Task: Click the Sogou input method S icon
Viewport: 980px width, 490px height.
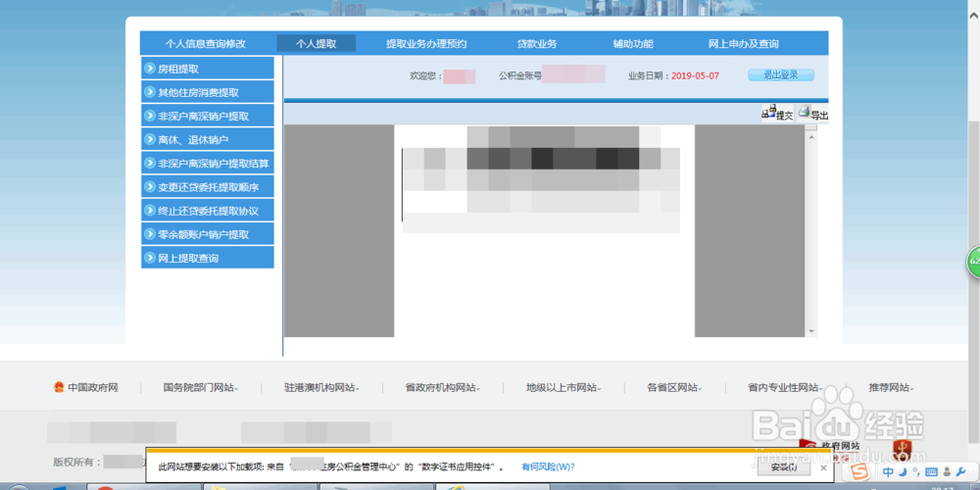Action: point(861,471)
